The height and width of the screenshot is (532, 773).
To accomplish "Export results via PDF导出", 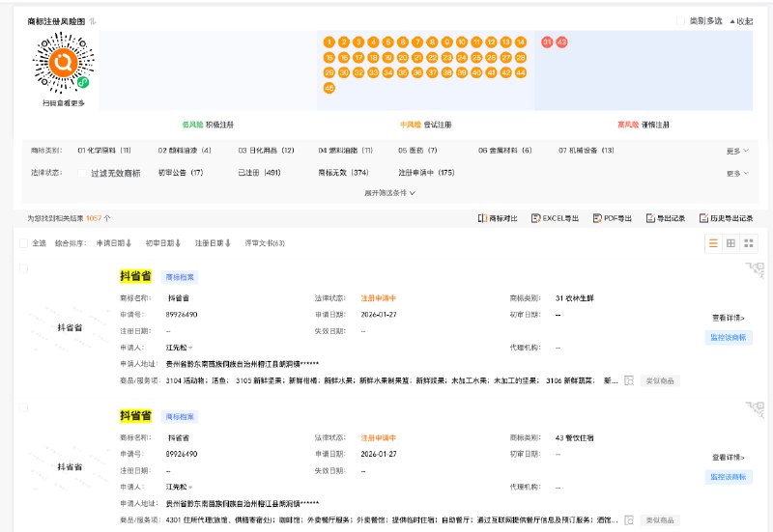I will pyautogui.click(x=612, y=218).
